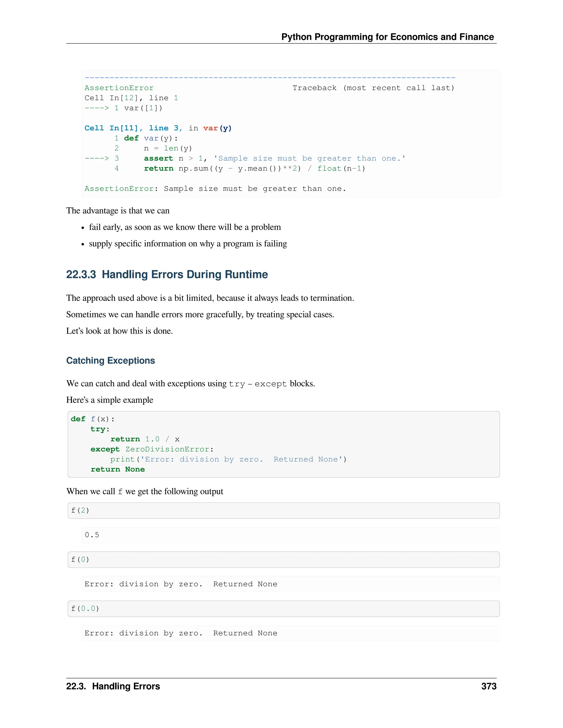Click the footer '22.3. Handling Errors'
This screenshot has height=728, width=563.
click(113, 686)
